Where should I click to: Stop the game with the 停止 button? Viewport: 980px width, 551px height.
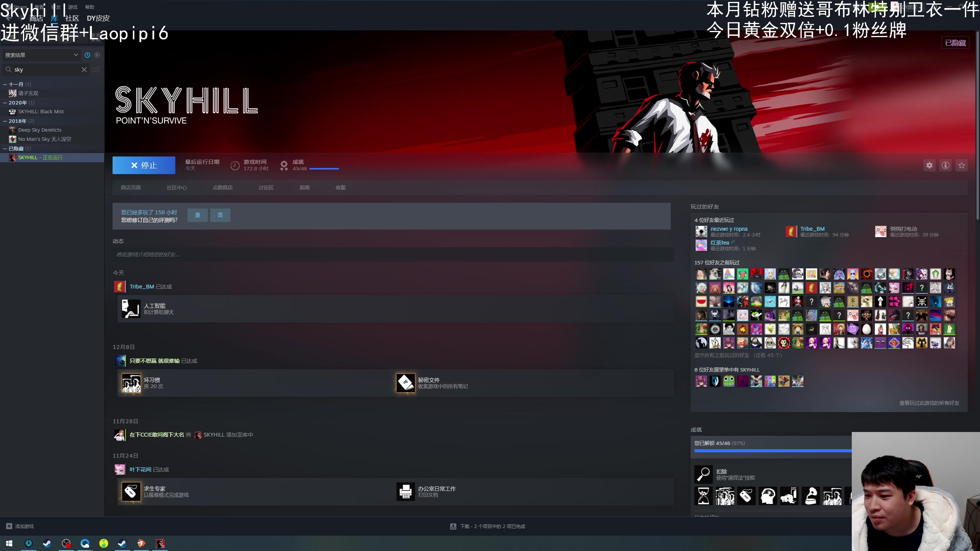click(144, 165)
